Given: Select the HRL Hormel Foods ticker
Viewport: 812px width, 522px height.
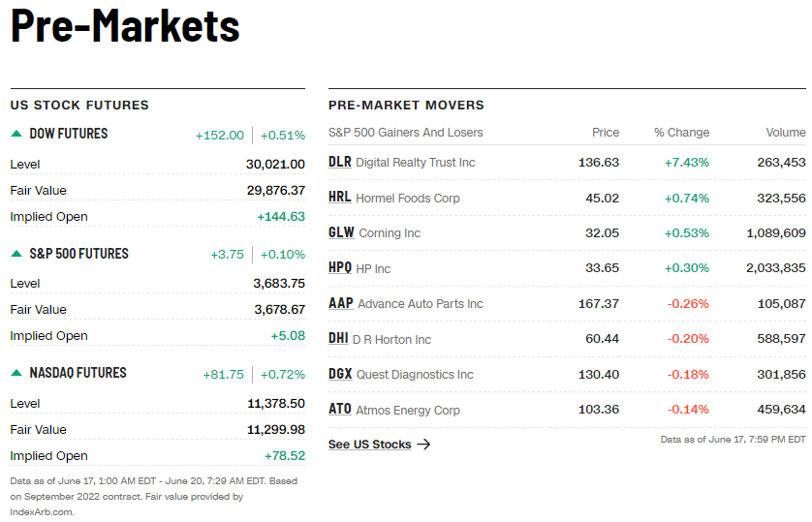Looking at the screenshot, I should click(x=340, y=198).
